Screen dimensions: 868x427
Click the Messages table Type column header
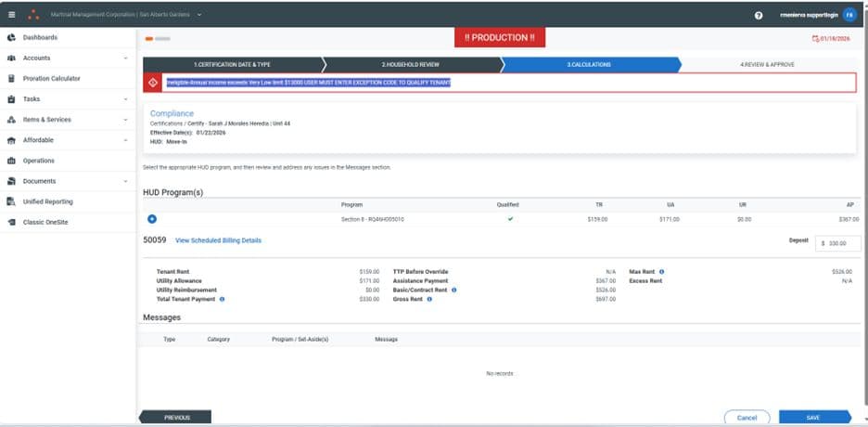(170, 339)
